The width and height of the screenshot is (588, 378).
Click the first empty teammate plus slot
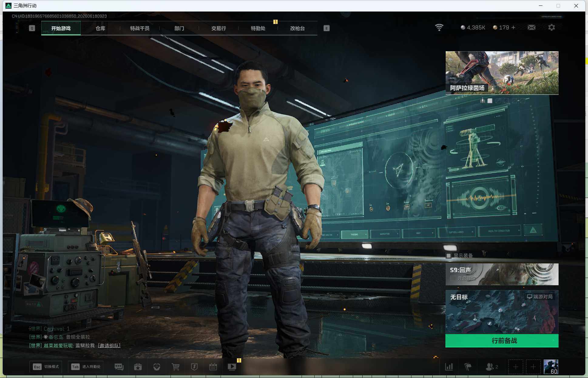(515, 367)
